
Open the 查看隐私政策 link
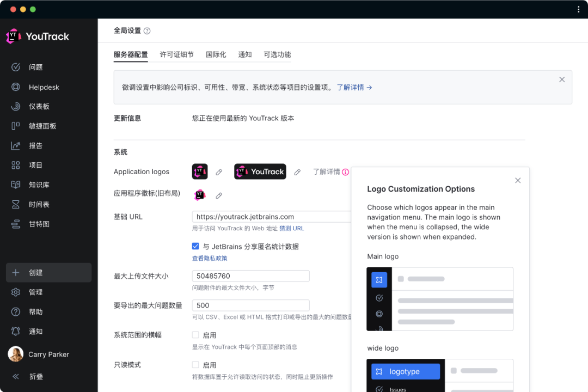(x=210, y=258)
